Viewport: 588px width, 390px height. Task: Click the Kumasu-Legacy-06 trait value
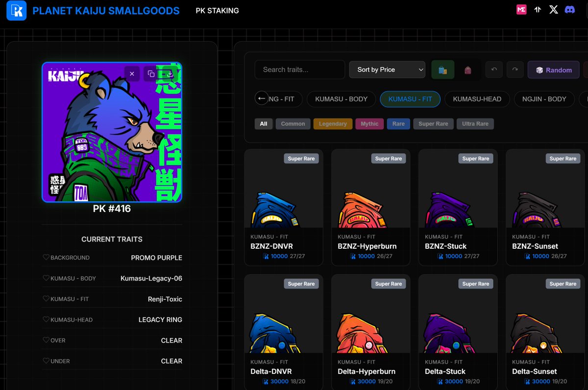pyautogui.click(x=151, y=278)
